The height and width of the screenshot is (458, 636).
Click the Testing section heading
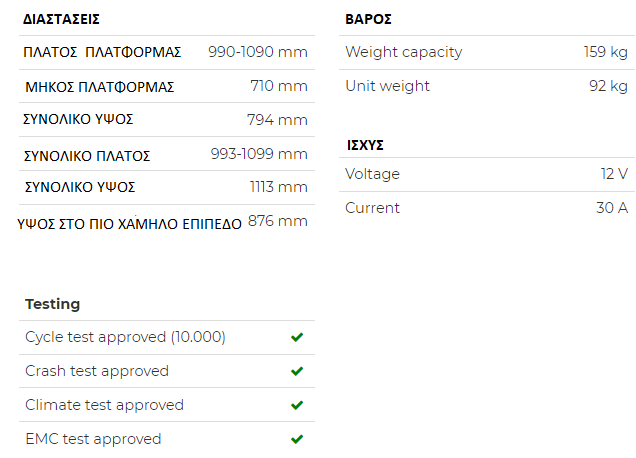[52, 304]
